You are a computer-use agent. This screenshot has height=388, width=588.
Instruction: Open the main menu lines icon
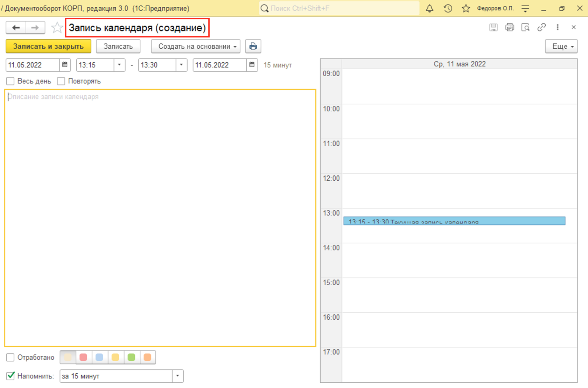click(x=525, y=8)
